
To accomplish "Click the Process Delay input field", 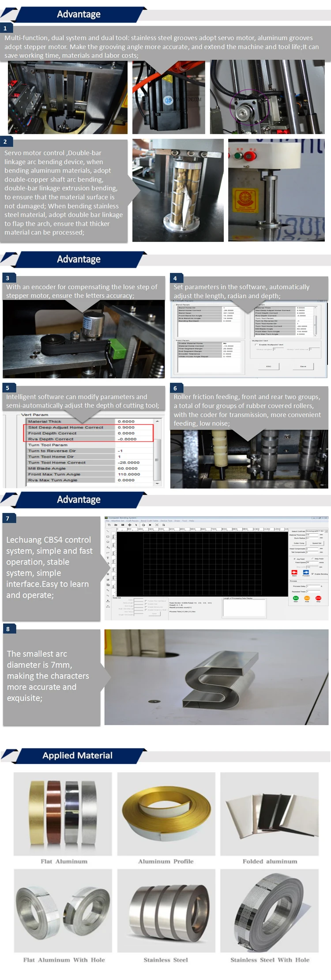I will [313, 586].
